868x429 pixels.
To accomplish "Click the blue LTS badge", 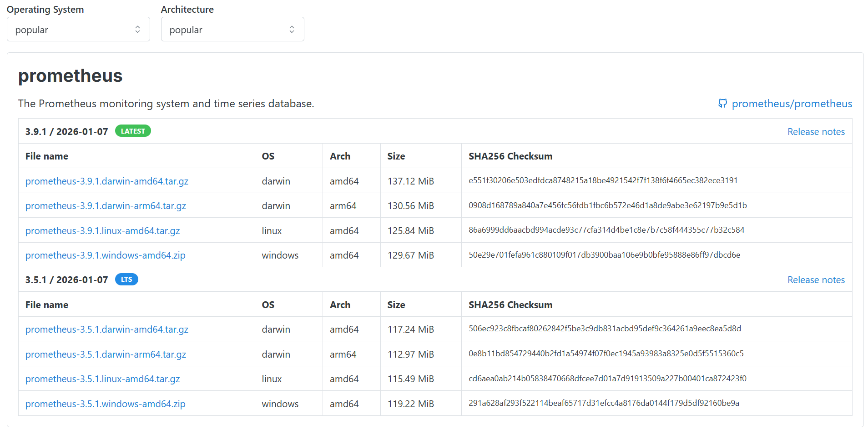I will point(126,279).
